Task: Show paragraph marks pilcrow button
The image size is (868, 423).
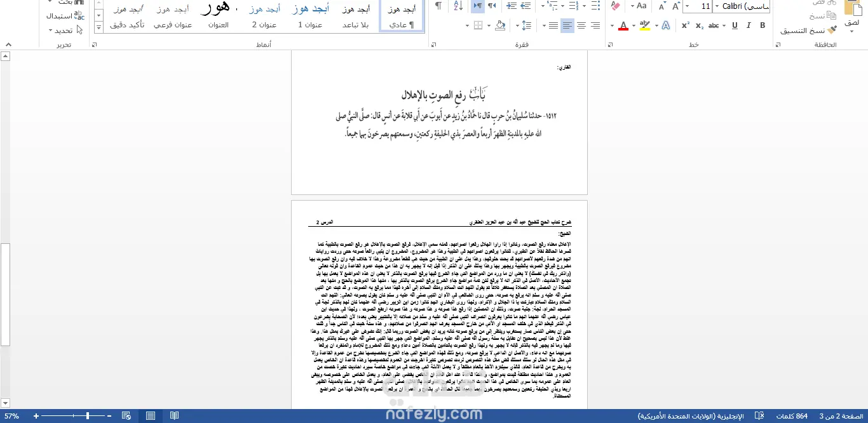Action: (438, 6)
